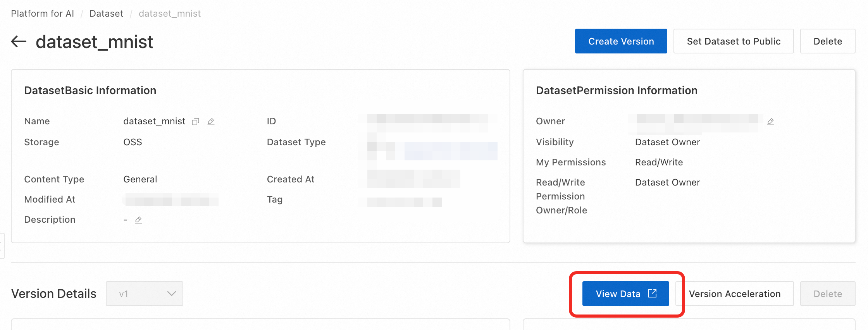Click dataset_mnist breadcrumb item

tap(170, 14)
